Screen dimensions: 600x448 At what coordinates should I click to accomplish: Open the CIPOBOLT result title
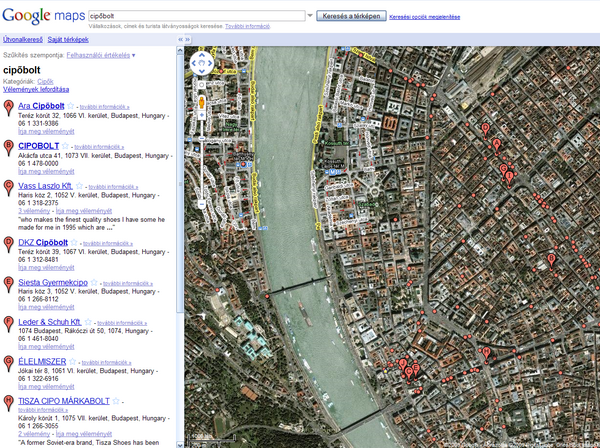pyautogui.click(x=39, y=146)
